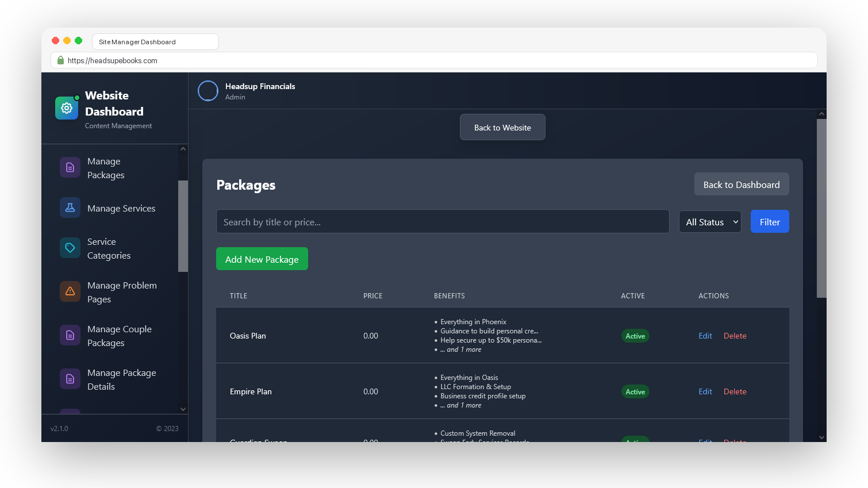868x488 pixels.
Task: Click the sidebar scrollbar down arrow
Action: pyautogui.click(x=183, y=409)
